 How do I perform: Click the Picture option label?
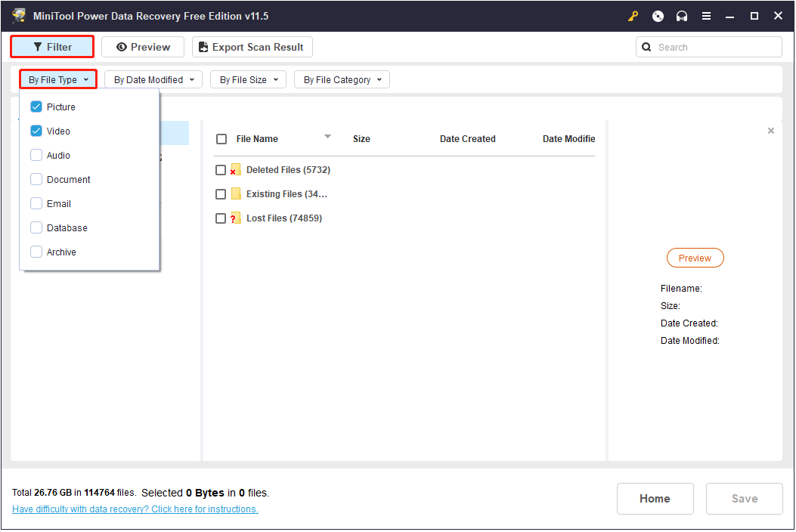point(61,107)
